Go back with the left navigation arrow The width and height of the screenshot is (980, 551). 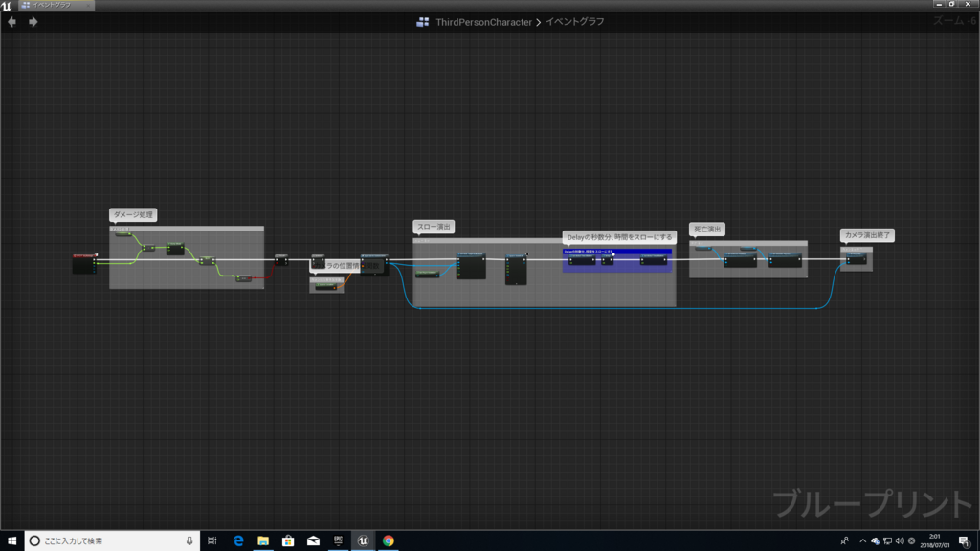[11, 22]
